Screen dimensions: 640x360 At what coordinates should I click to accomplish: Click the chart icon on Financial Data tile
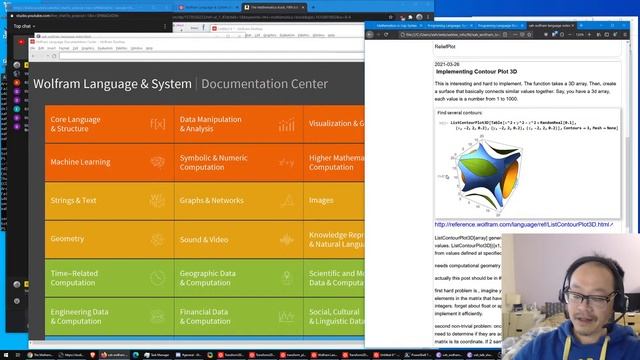click(x=287, y=316)
